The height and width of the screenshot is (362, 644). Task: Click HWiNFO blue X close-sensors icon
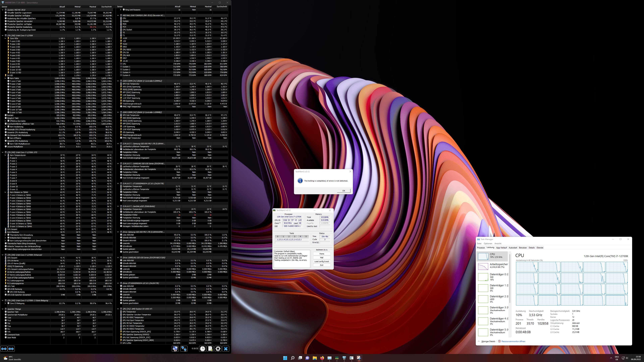[x=226, y=349]
